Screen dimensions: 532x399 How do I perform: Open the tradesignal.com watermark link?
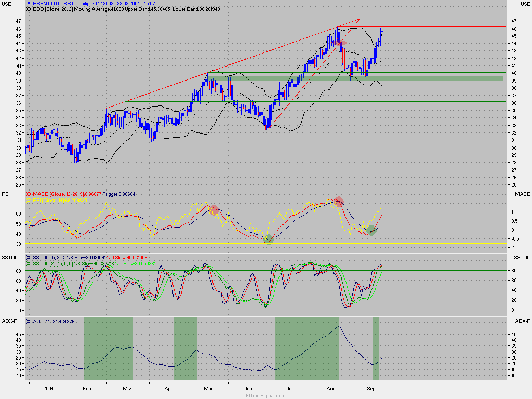267,395
